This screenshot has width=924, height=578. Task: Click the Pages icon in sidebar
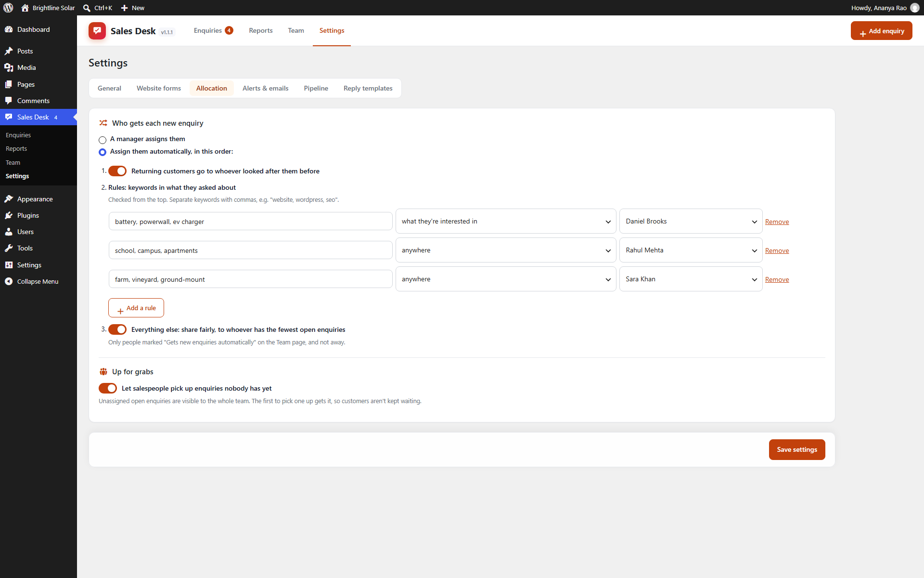pyautogui.click(x=9, y=84)
